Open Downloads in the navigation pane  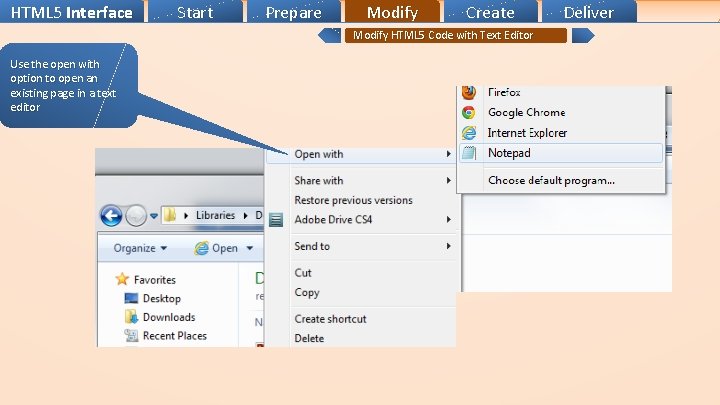click(x=169, y=317)
